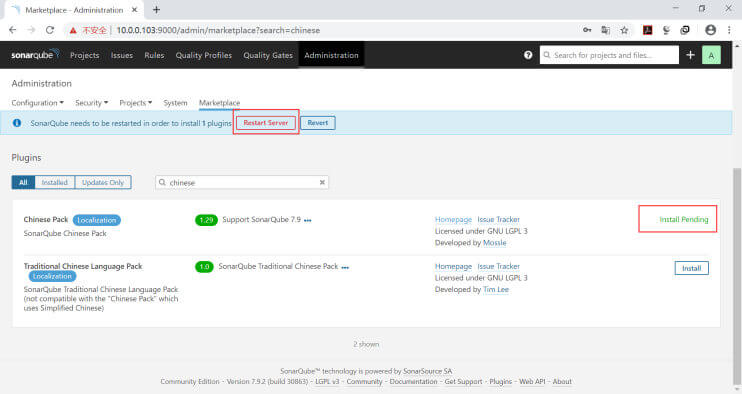Viewport: 742px width, 394px height.
Task: Click the info icon in restart banner
Action: [17, 123]
